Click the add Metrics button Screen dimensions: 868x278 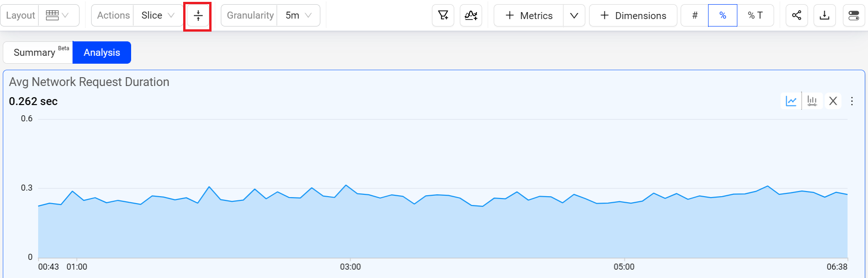coord(529,15)
